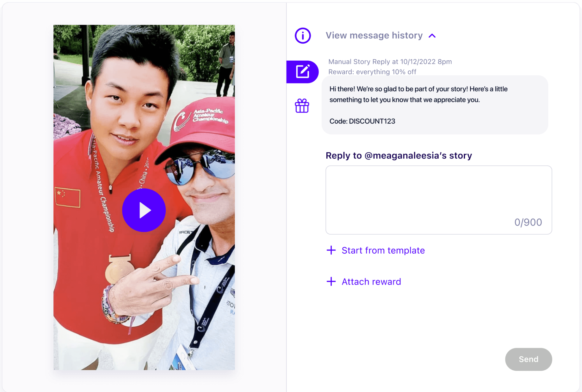Click plus icon beside Attach reward
Image resolution: width=582 pixels, height=392 pixels.
331,281
